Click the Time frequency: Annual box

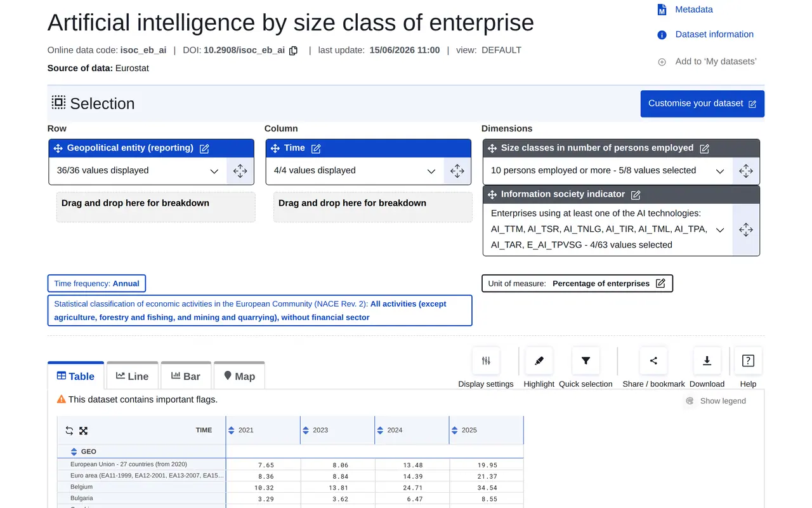[96, 284]
